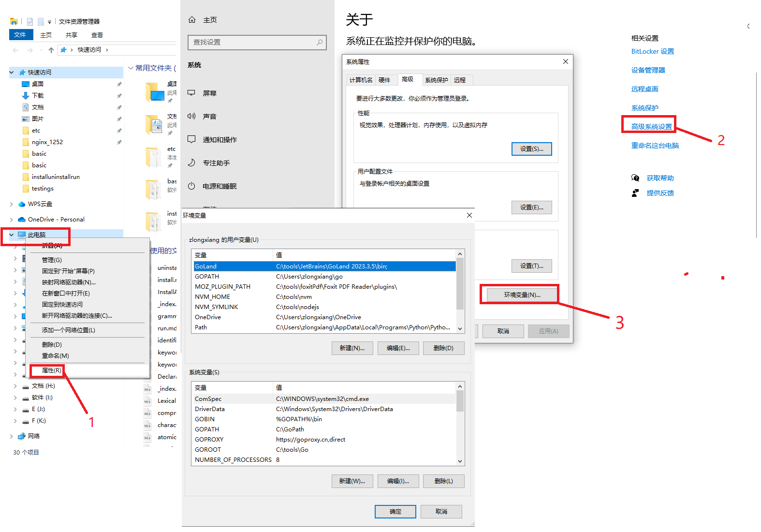The image size is (761, 532).
Task: Click the Back arrow in Explorer navigation
Action: [15, 50]
